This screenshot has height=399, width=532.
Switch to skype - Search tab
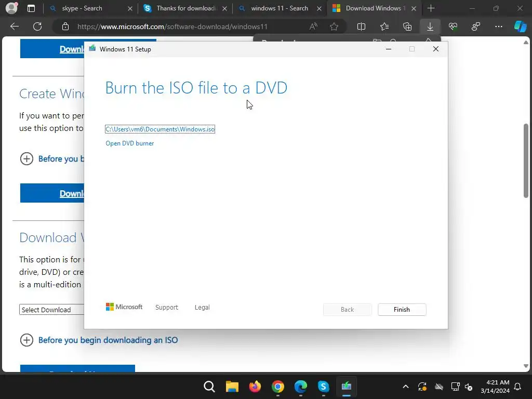click(82, 8)
